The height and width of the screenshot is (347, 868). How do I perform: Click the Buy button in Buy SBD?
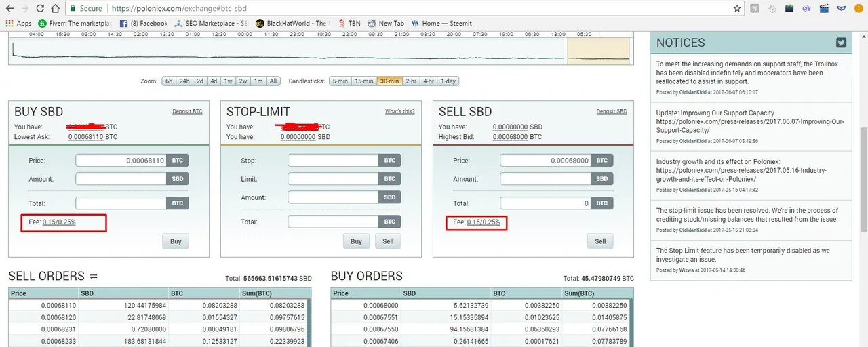[176, 241]
